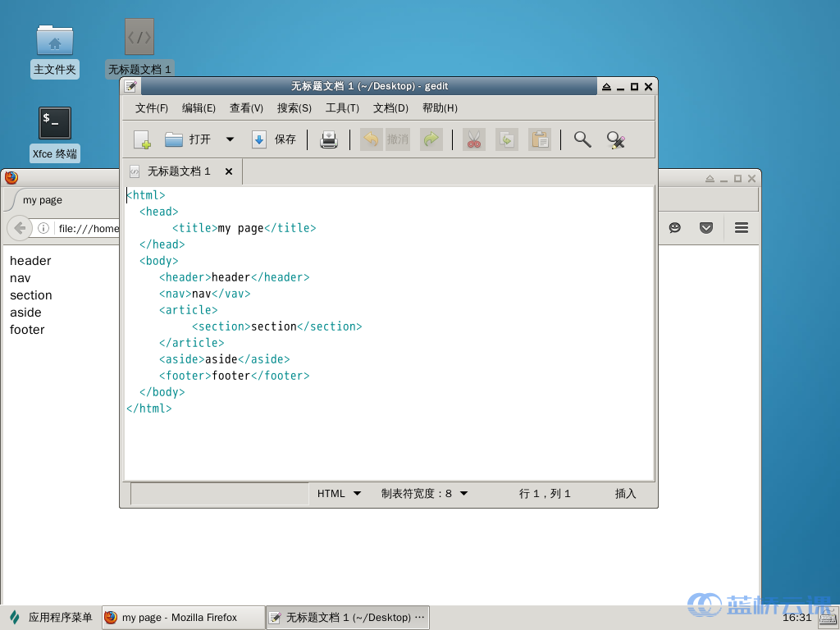Click the print icon in gedit toolbar
The image size is (840, 630).
[x=329, y=139]
